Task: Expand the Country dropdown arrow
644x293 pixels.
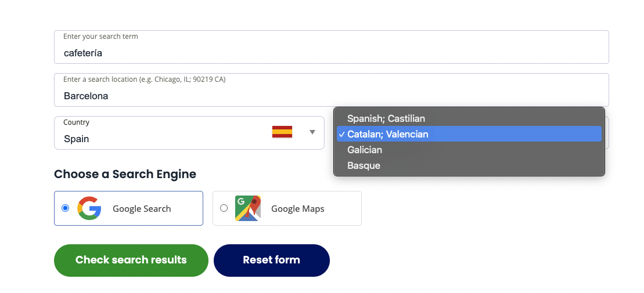Action: [x=312, y=132]
